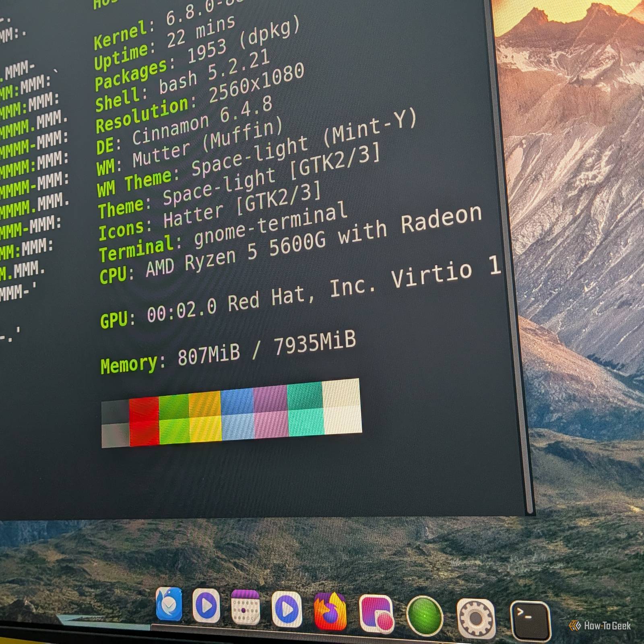The height and width of the screenshot is (644, 644).
Task: Launch the media player left of the calendar
Action: coord(206,606)
